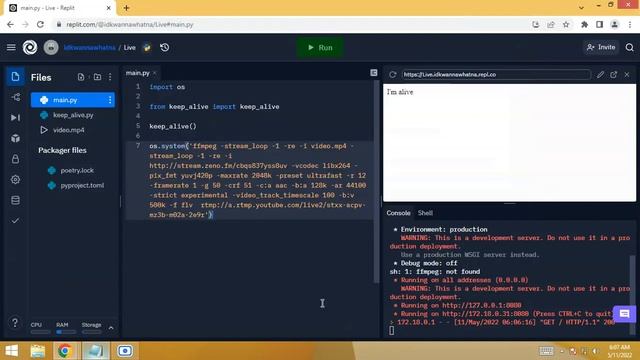
Task: Open the repl history icon
Action: [165, 48]
